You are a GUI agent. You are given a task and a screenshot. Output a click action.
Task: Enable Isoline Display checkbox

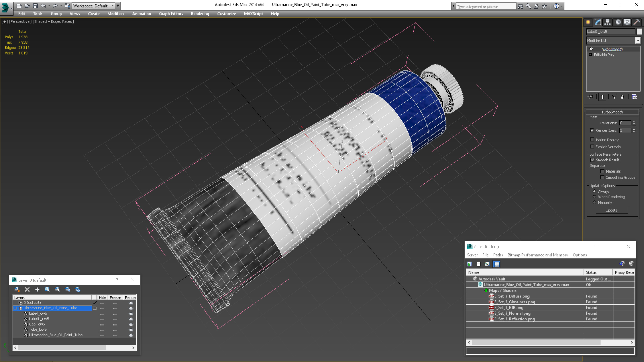(x=592, y=140)
